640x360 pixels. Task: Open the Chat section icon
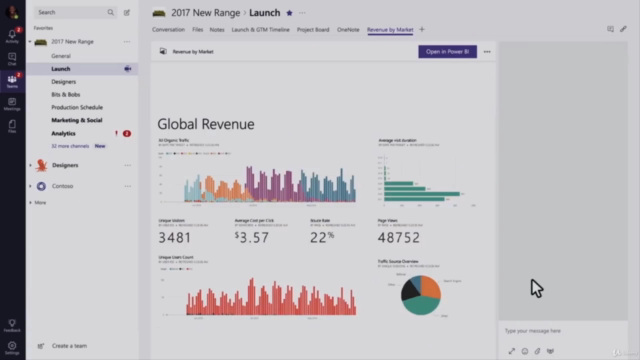pyautogui.click(x=12, y=59)
